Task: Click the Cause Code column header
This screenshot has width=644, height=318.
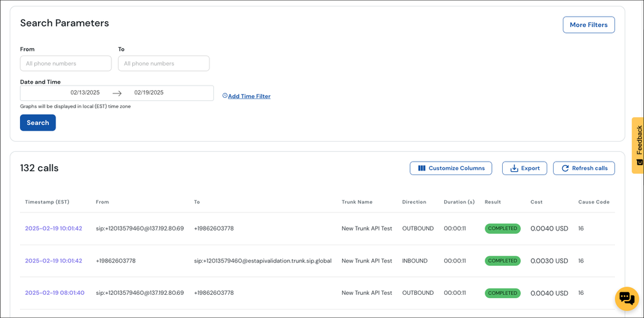Action: [x=593, y=202]
